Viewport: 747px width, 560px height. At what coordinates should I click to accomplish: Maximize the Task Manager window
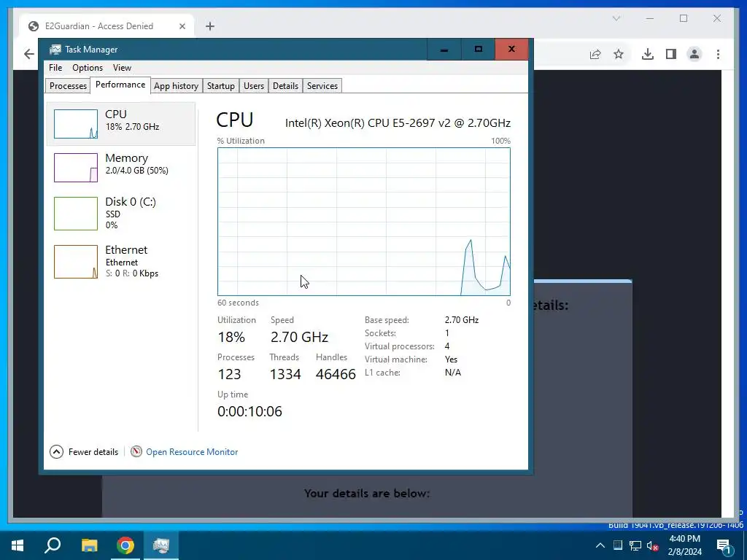point(479,50)
